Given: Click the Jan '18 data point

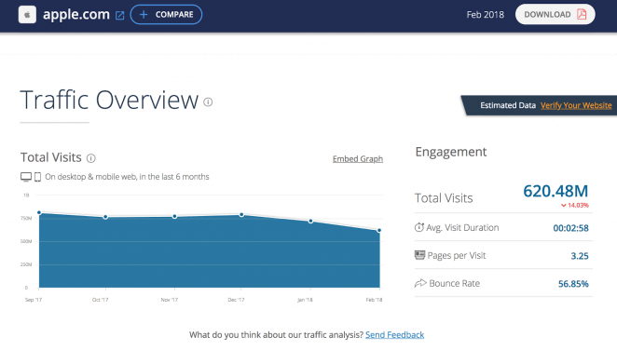Looking at the screenshot, I should pyautogui.click(x=310, y=222).
